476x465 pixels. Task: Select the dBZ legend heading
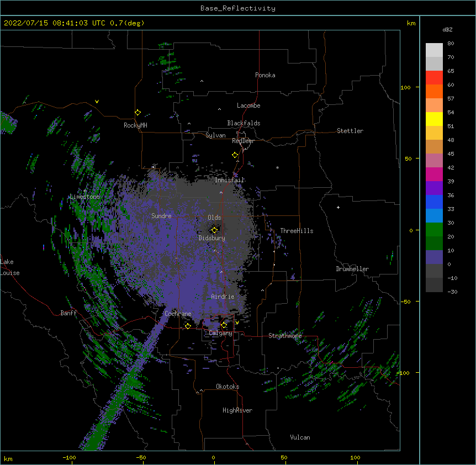[447, 30]
